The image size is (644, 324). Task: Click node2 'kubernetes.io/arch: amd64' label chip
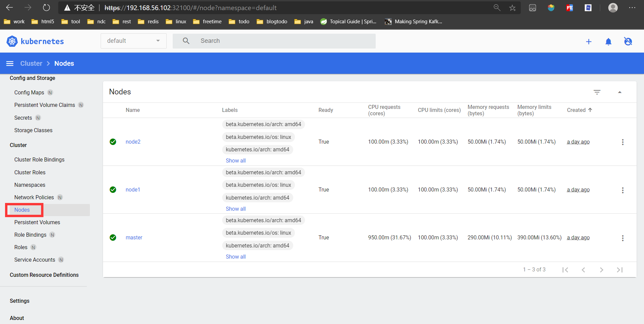[x=258, y=149]
